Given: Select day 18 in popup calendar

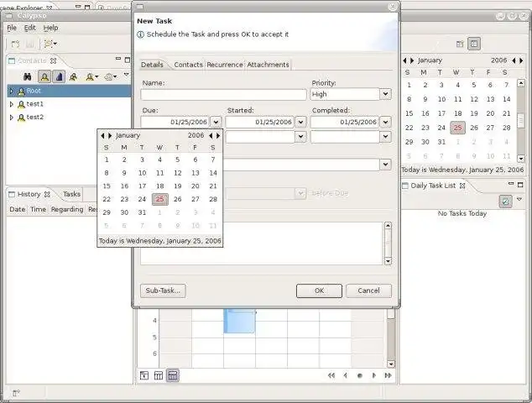Looking at the screenshot, I should (159, 186).
